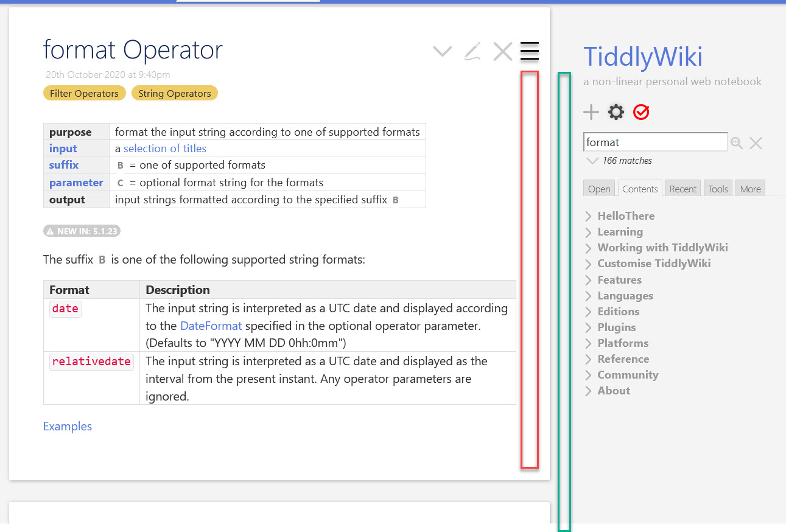Follow the DateFormat link
Screen dimensions: 786x532
tap(211, 326)
